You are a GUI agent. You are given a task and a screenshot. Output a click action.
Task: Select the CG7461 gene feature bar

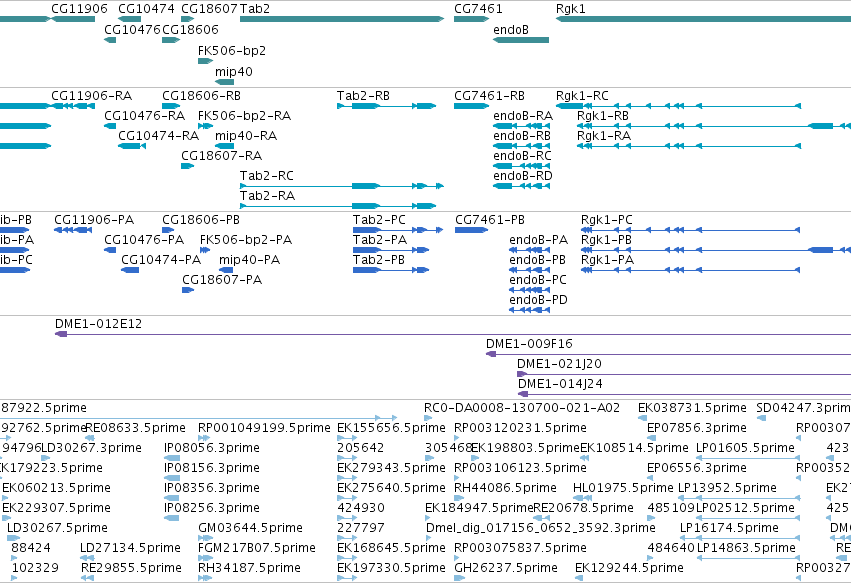472,19
